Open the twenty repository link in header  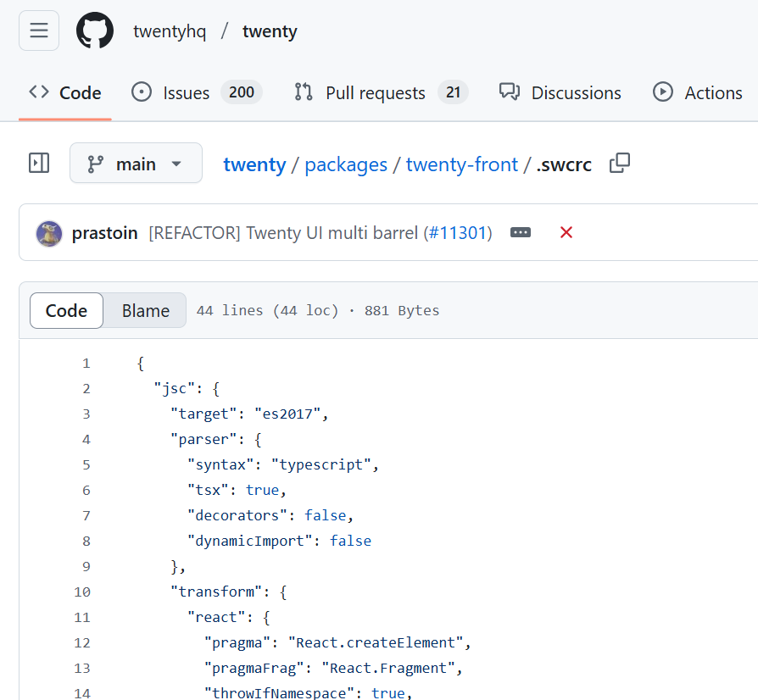[x=270, y=31]
